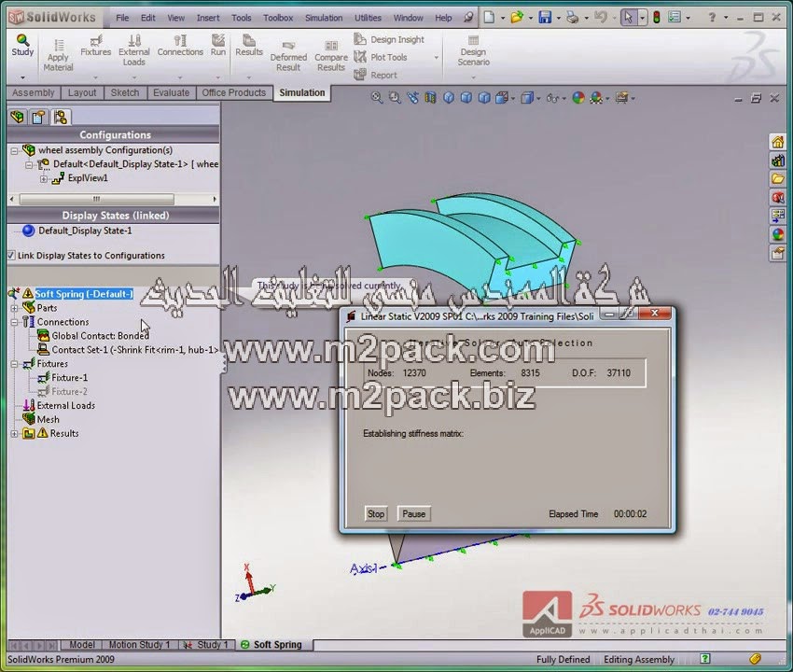Open Plot Tools
793x672 pixels.
[381, 57]
